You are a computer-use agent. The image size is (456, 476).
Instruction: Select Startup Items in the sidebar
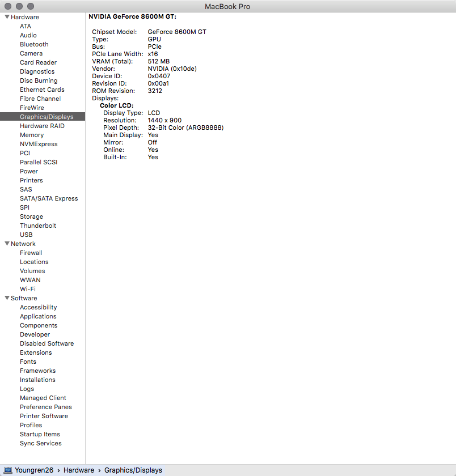[x=40, y=434]
